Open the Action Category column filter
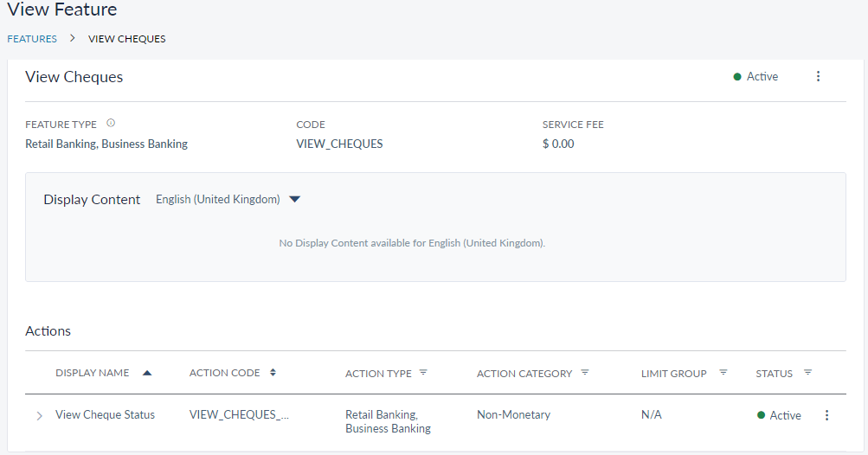The image size is (868, 455). [585, 373]
